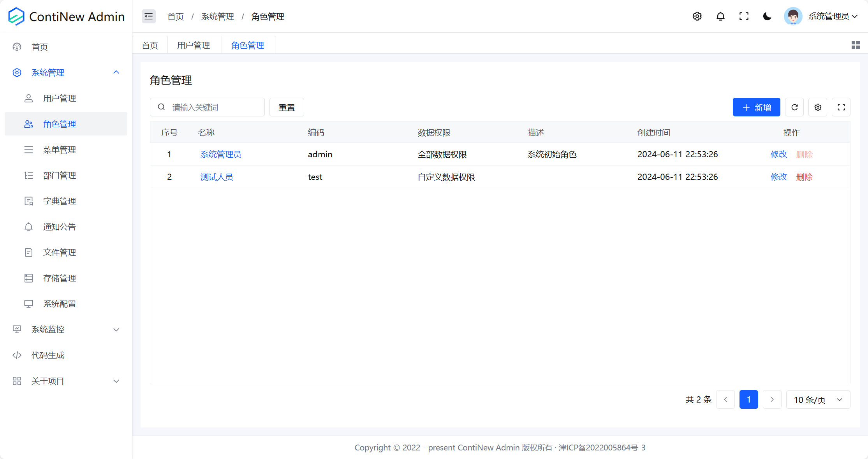Open the 10 条/页 page size dropdown
Screen dimensions: 868x459
pos(818,399)
